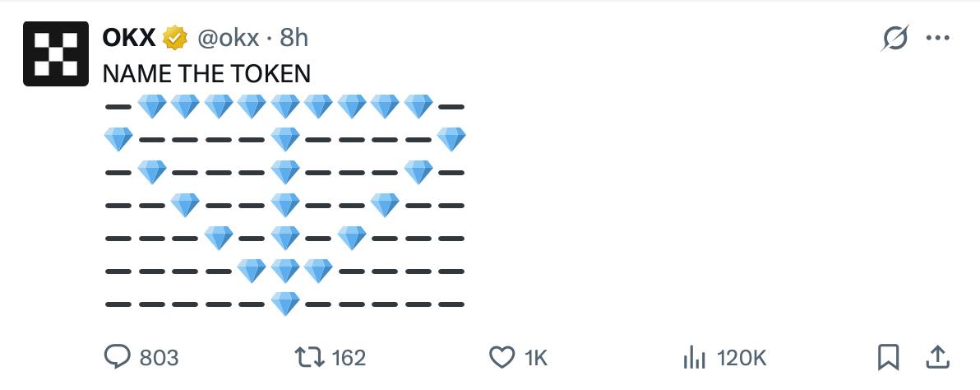Toggle the bookmark icon
The image size is (980, 390).
[x=888, y=357]
